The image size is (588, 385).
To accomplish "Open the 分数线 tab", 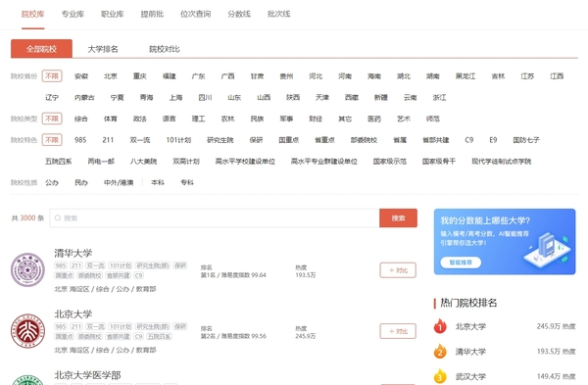I will coord(239,15).
